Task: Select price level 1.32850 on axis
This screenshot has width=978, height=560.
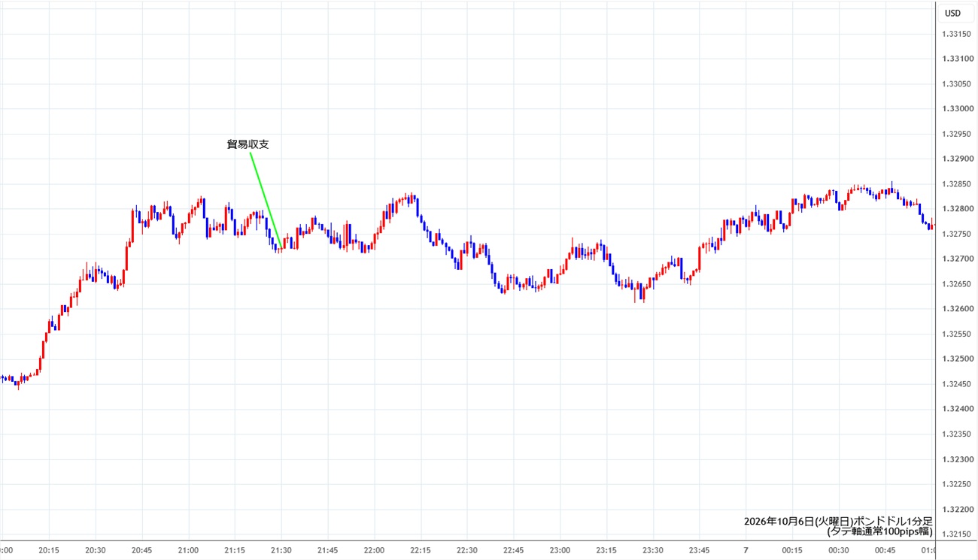Action: coord(956,183)
